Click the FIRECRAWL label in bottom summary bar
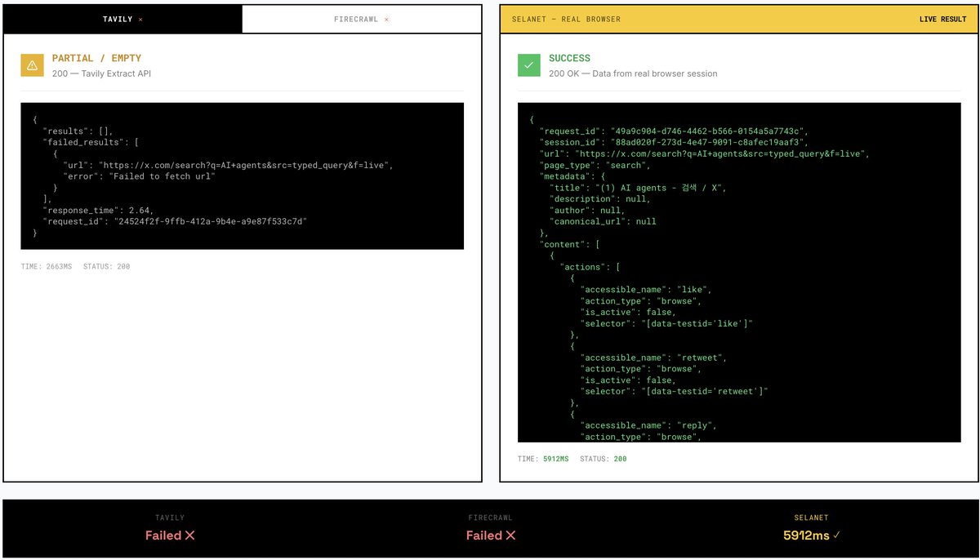This screenshot has width=980, height=560. (490, 518)
